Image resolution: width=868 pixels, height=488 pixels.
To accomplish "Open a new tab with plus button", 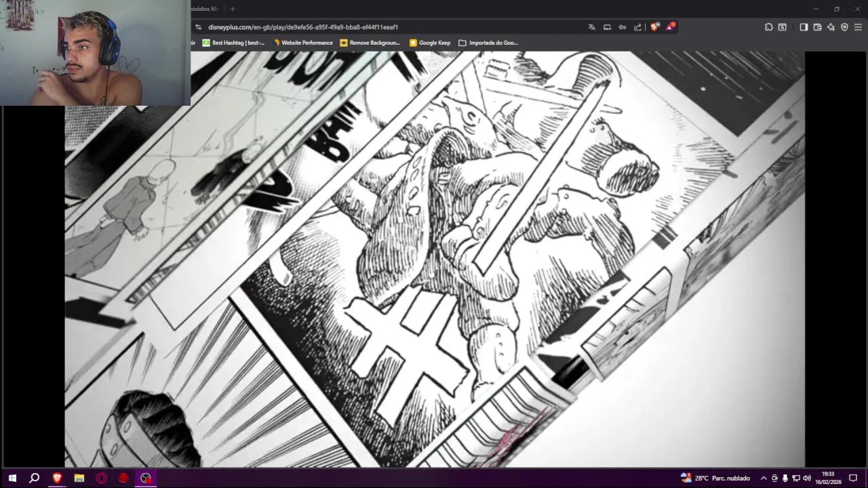I will coord(233,9).
